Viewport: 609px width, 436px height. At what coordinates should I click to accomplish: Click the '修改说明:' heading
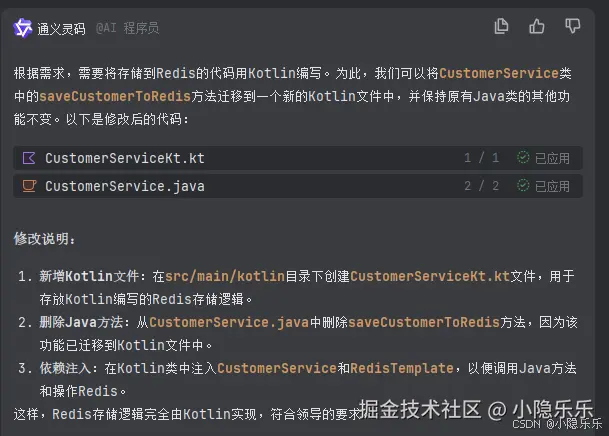pos(44,238)
